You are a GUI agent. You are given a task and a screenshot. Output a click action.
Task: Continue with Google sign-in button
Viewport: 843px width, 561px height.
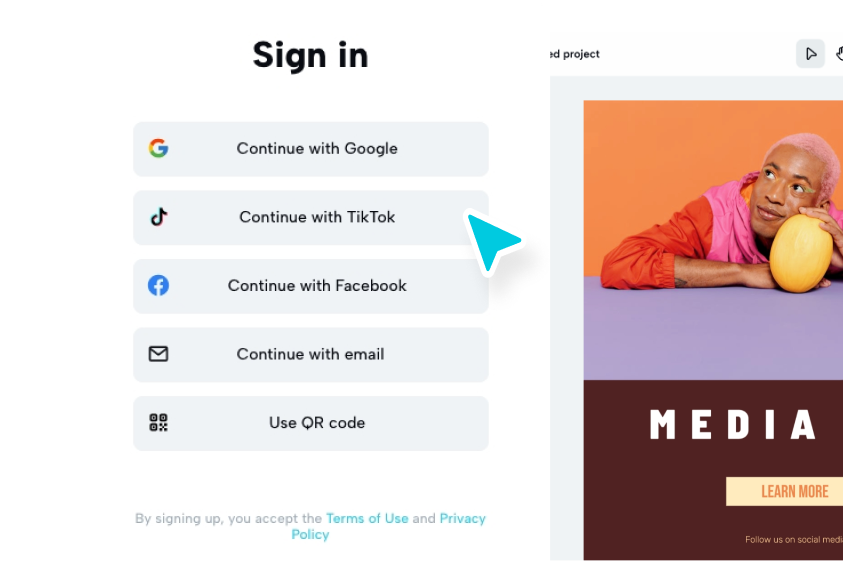tap(311, 149)
